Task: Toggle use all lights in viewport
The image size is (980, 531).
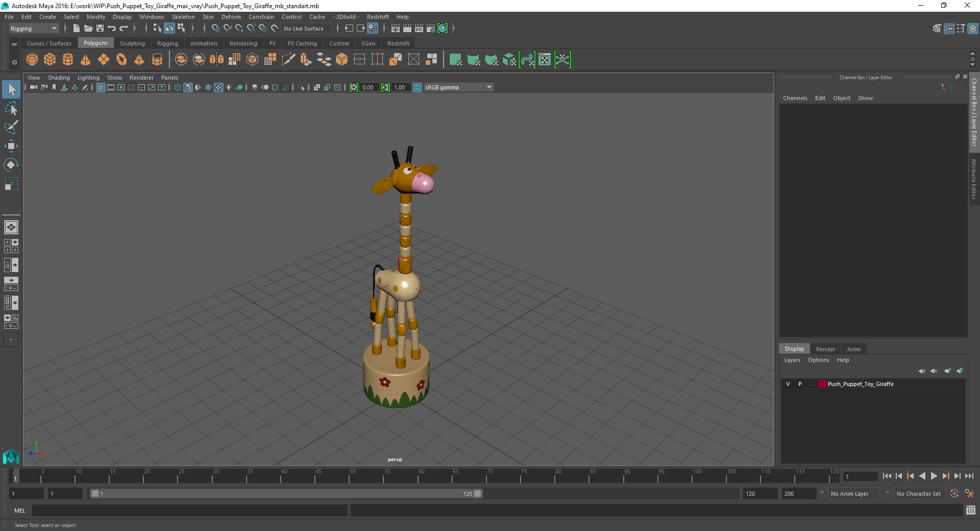Action: [229, 87]
